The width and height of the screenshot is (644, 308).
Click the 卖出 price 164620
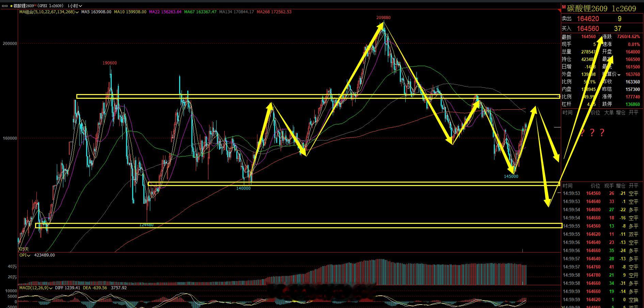pyautogui.click(x=587, y=19)
